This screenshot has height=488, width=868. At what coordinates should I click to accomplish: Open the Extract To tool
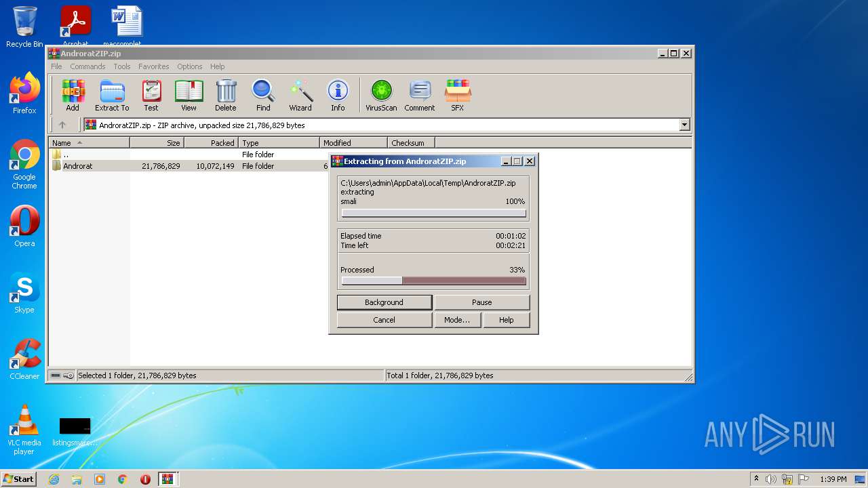pyautogui.click(x=112, y=95)
